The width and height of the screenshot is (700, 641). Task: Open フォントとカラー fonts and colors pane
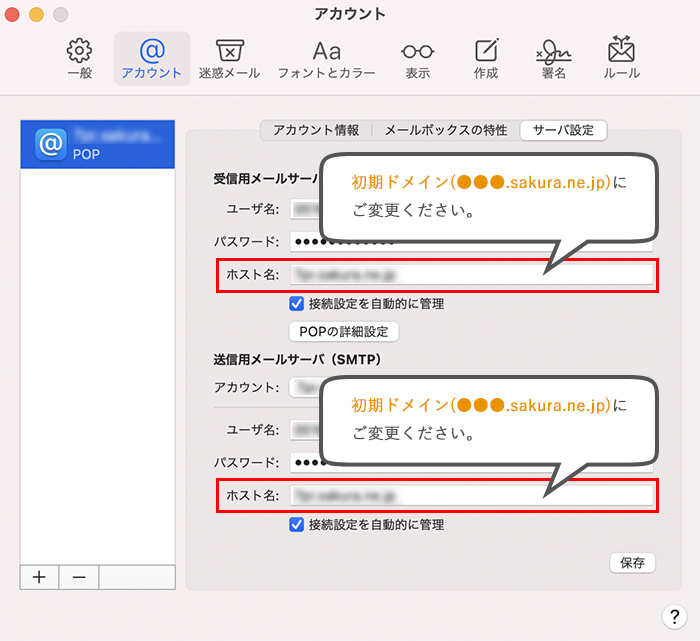[327, 58]
